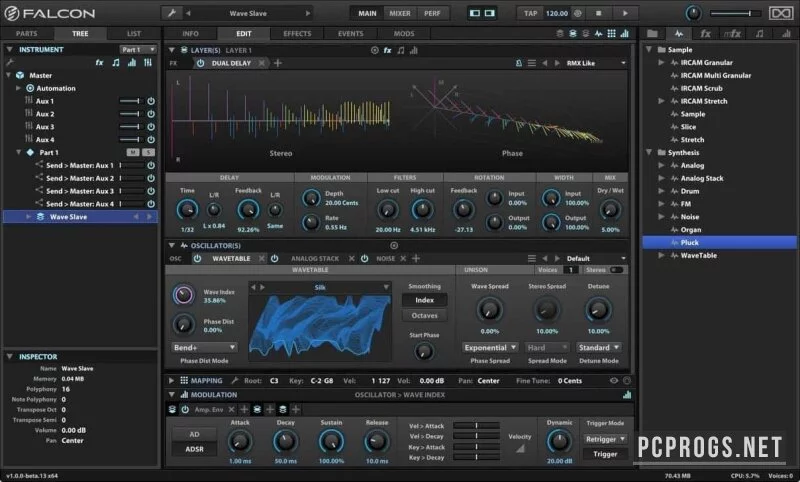Open the EVENTS tab
The height and width of the screenshot is (482, 800).
point(351,34)
